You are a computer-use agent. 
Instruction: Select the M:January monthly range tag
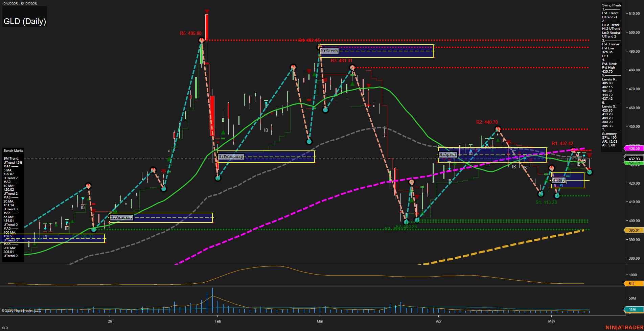point(121,217)
